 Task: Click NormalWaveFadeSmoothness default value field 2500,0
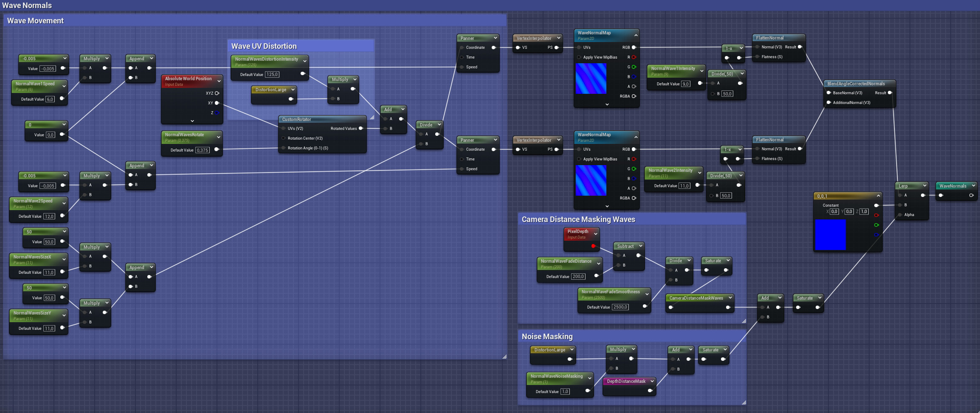(x=620, y=307)
